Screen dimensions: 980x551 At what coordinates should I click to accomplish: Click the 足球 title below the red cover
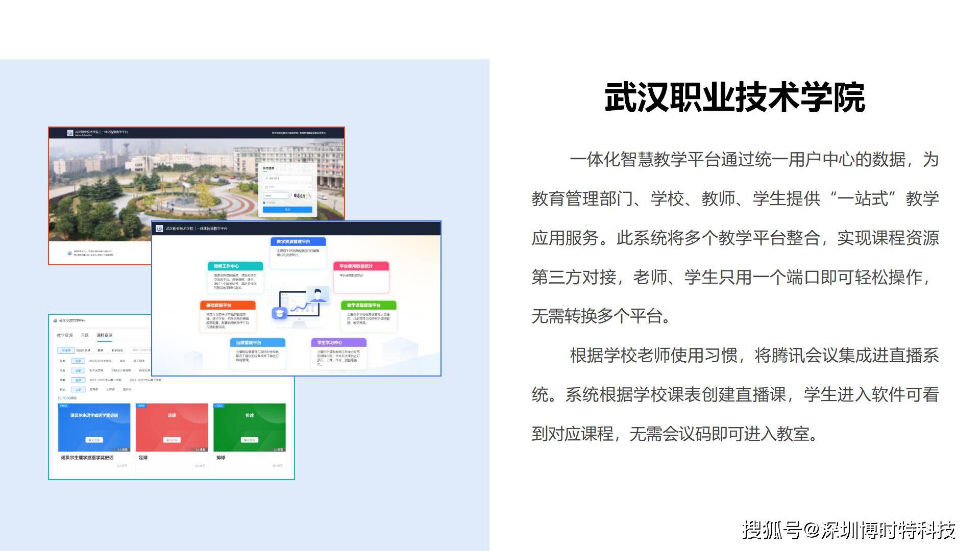coord(143,458)
